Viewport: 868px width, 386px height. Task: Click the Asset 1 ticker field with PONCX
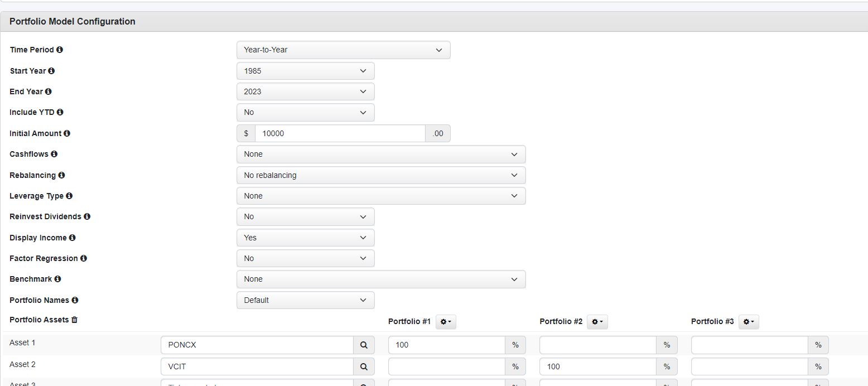coord(257,345)
